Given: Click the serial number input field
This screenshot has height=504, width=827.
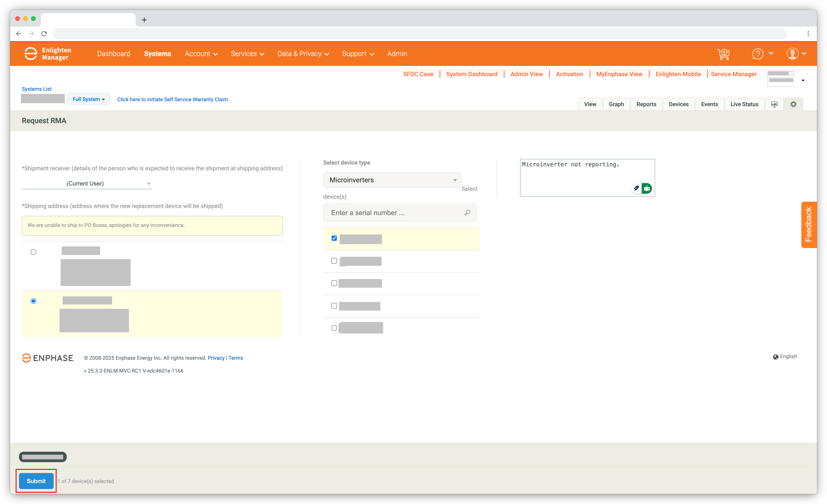Looking at the screenshot, I should coord(400,212).
